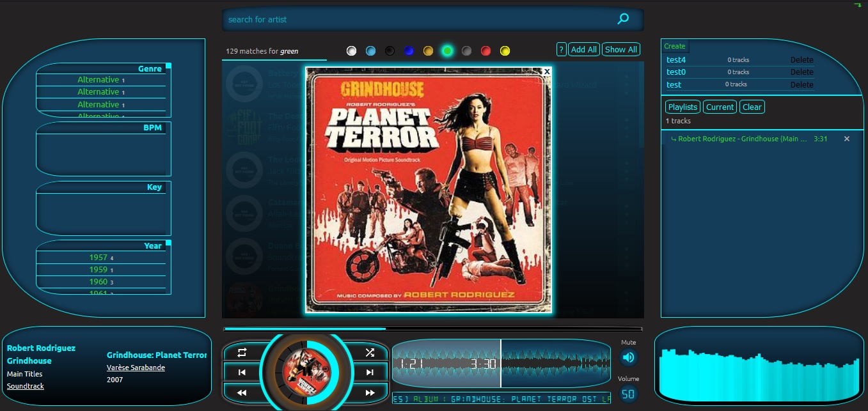The image size is (868, 411).
Task: Click the volume 50 knob
Action: (x=629, y=394)
